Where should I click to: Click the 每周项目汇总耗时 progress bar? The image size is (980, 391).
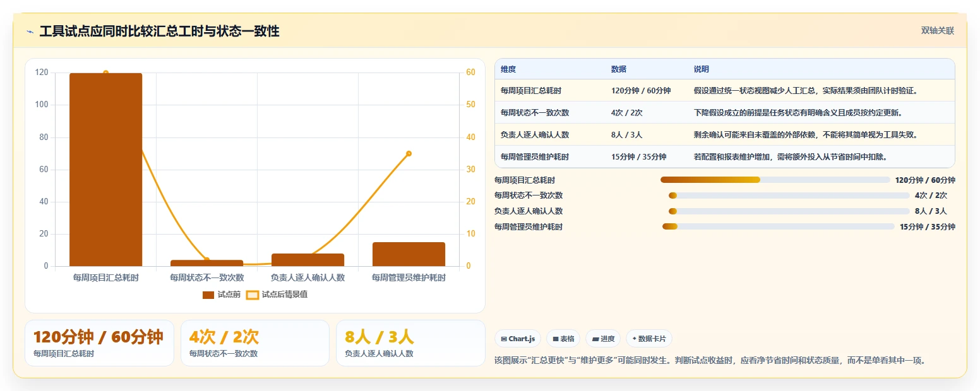click(775, 180)
